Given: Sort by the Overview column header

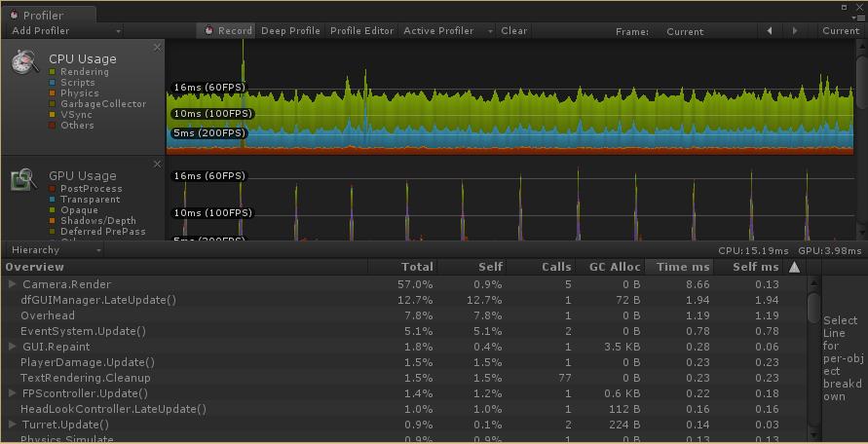Looking at the screenshot, I should point(185,268).
